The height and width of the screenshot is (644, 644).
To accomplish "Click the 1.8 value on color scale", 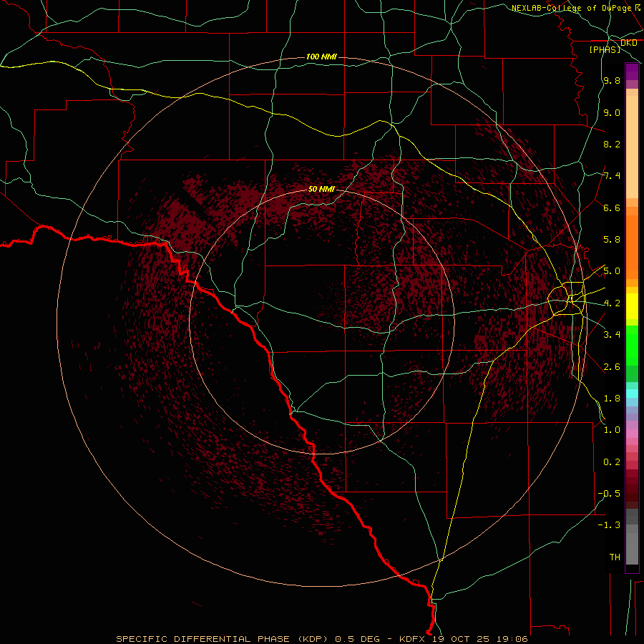I will point(612,399).
